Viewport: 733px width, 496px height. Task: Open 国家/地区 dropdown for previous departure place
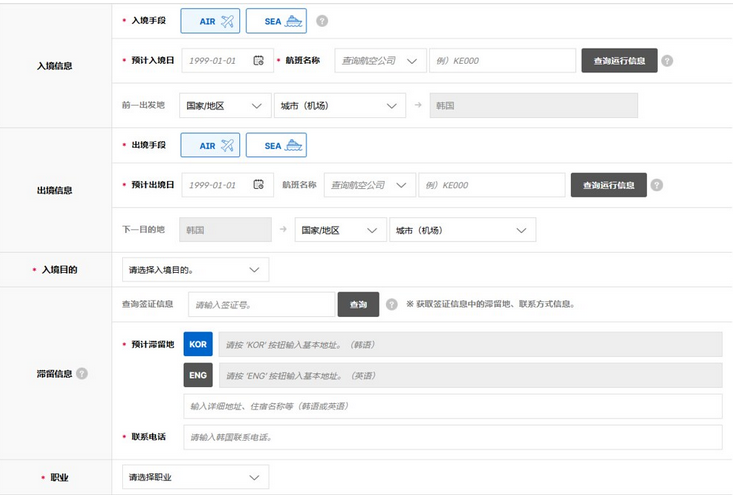coord(225,106)
